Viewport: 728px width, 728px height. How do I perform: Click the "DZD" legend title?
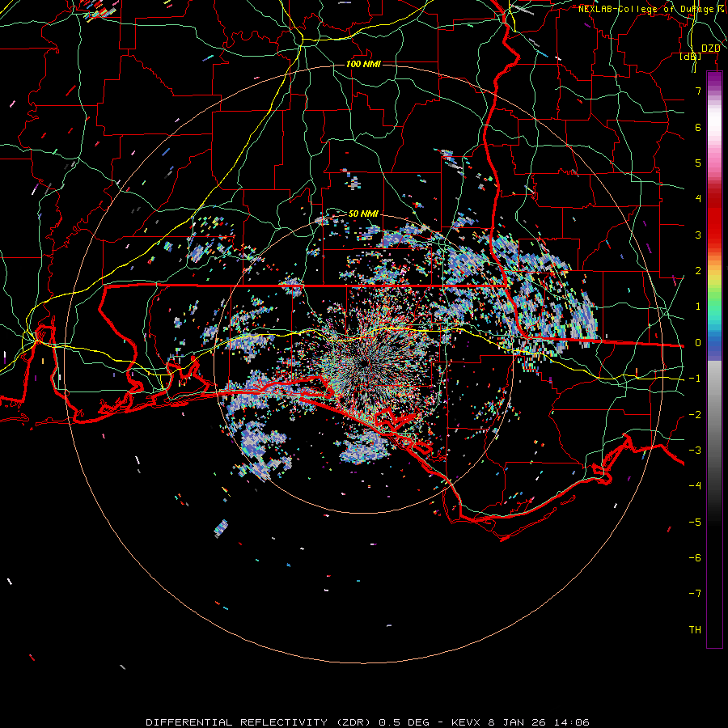coord(710,49)
